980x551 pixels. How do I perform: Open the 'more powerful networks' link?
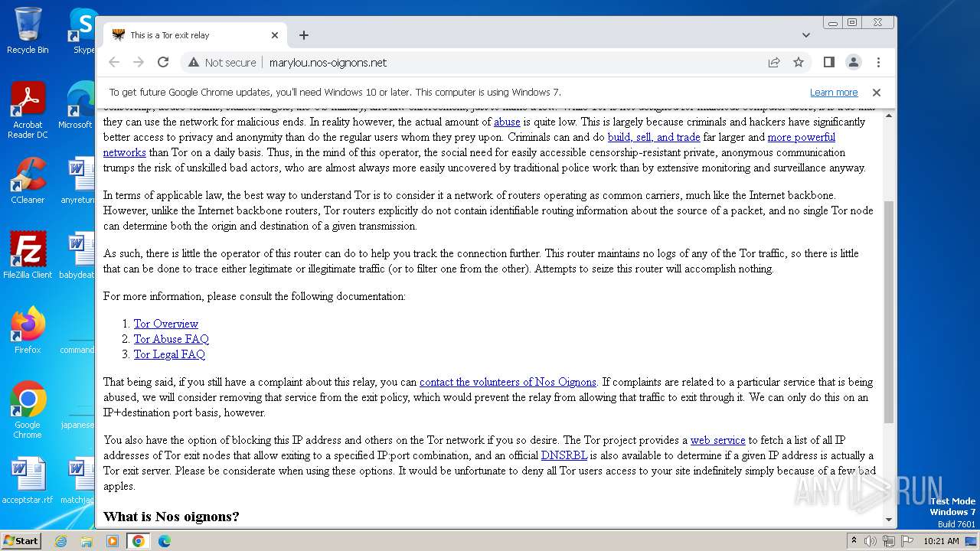coord(802,137)
